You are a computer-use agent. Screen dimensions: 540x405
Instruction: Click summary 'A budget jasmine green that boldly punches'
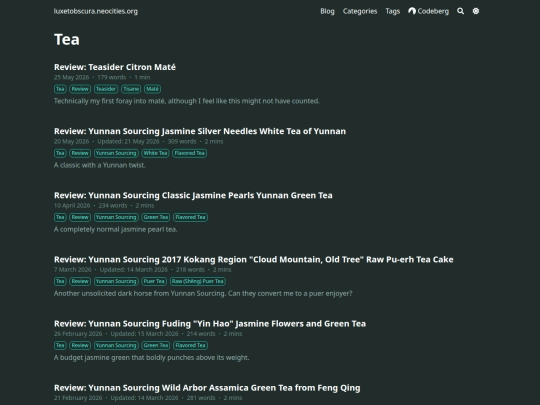(x=151, y=357)
